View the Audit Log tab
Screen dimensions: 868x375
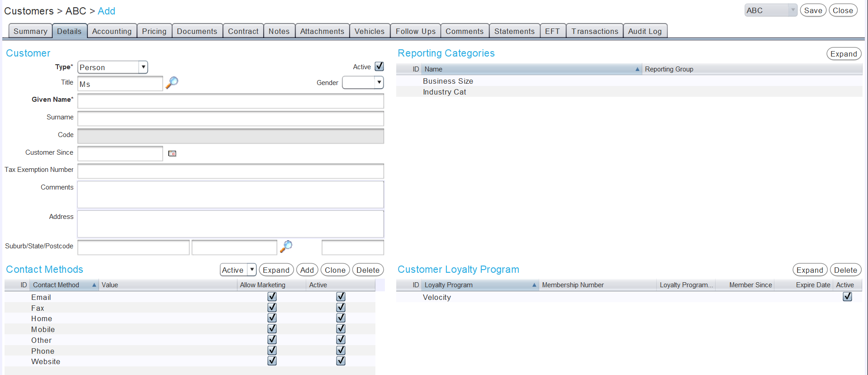tap(645, 31)
